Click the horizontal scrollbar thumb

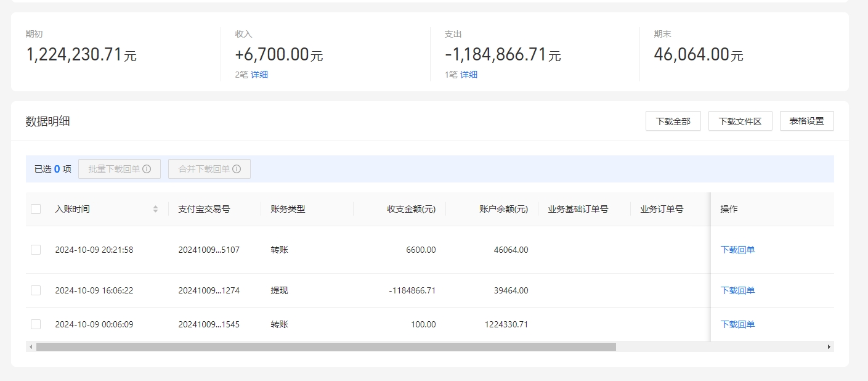pyautogui.click(x=326, y=346)
